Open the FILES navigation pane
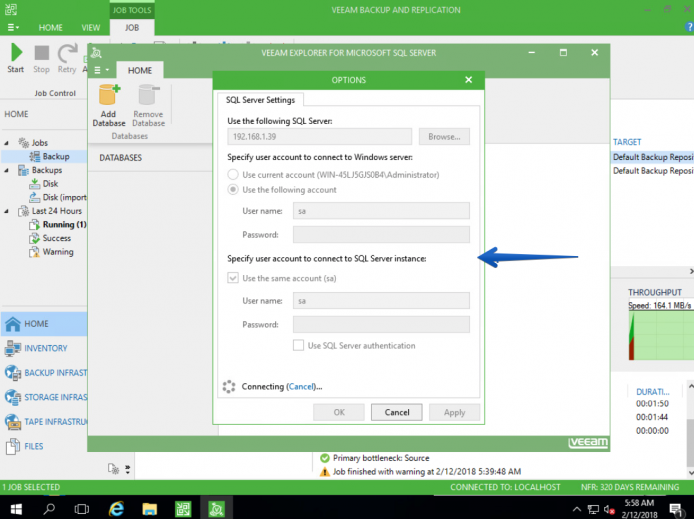This screenshot has width=694, height=519. [44, 446]
